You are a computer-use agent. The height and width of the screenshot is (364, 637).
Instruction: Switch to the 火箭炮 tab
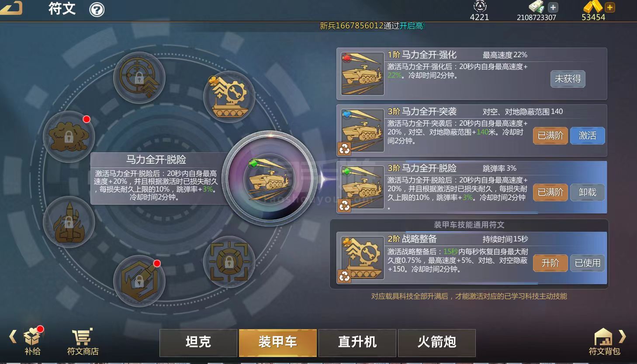pos(437,343)
